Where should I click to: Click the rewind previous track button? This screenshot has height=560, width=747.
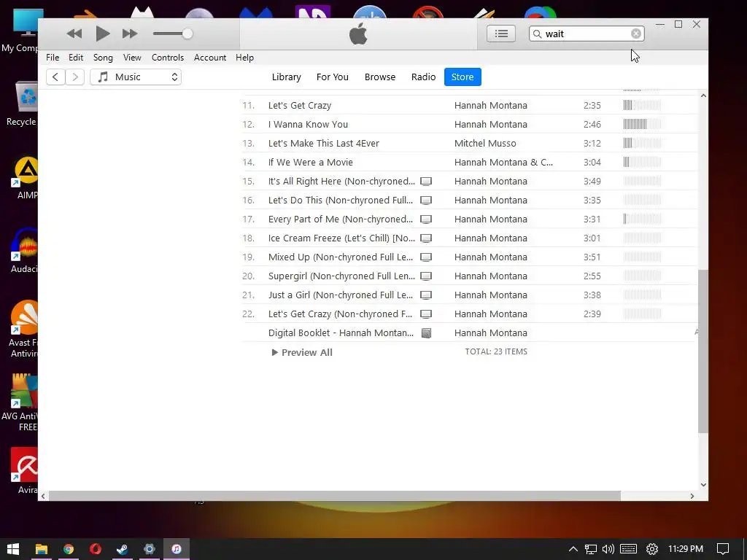click(x=74, y=34)
